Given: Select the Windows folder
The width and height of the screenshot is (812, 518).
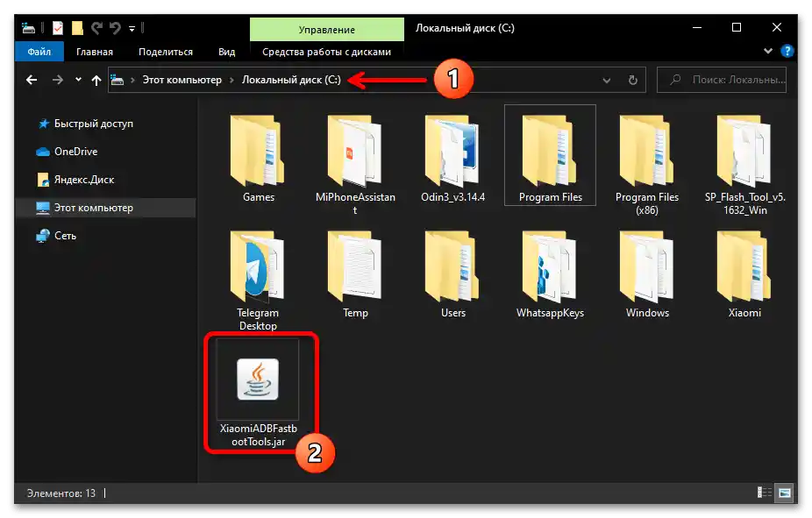Looking at the screenshot, I should click(x=647, y=273).
